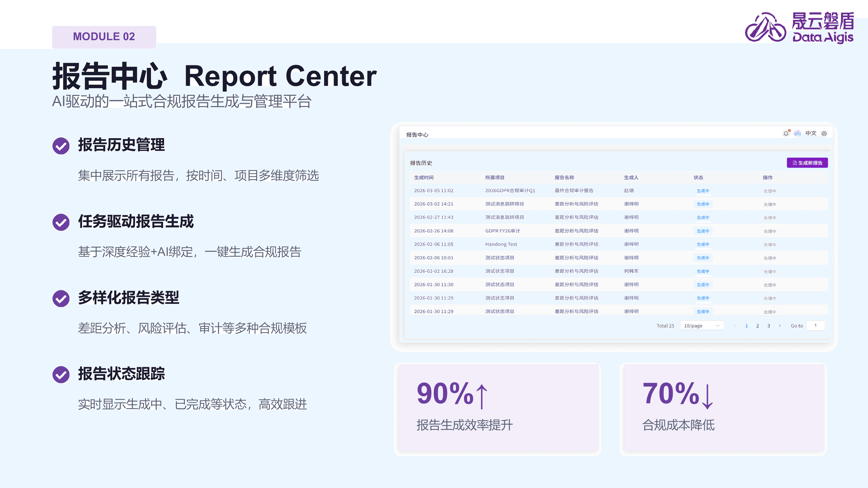
Task: Click the MODULE 02 badge
Action: [104, 37]
